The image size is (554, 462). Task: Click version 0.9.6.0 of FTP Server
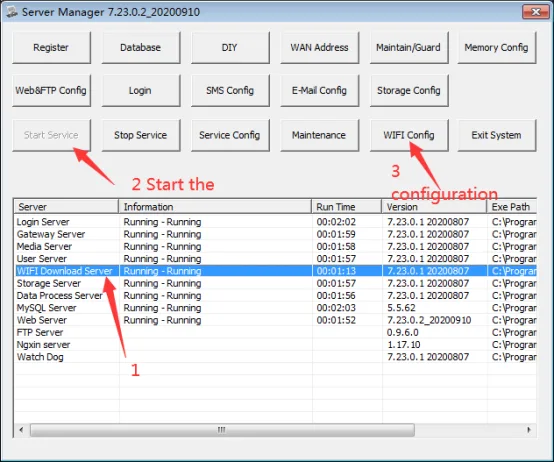tap(402, 332)
